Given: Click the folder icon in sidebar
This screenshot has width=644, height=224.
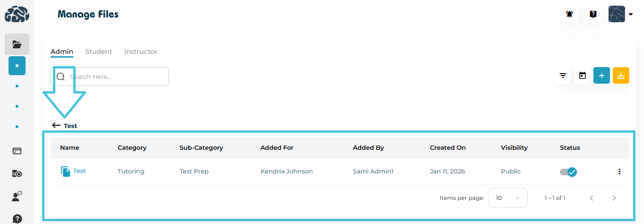Looking at the screenshot, I should pos(17,44).
